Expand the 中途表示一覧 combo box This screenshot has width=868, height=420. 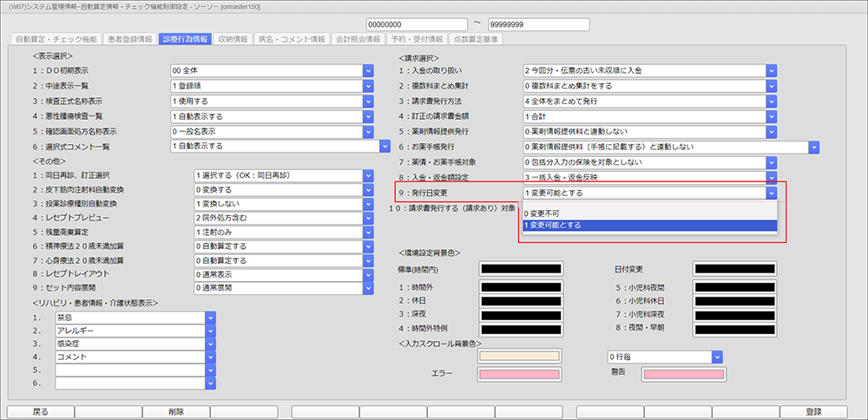coord(368,86)
